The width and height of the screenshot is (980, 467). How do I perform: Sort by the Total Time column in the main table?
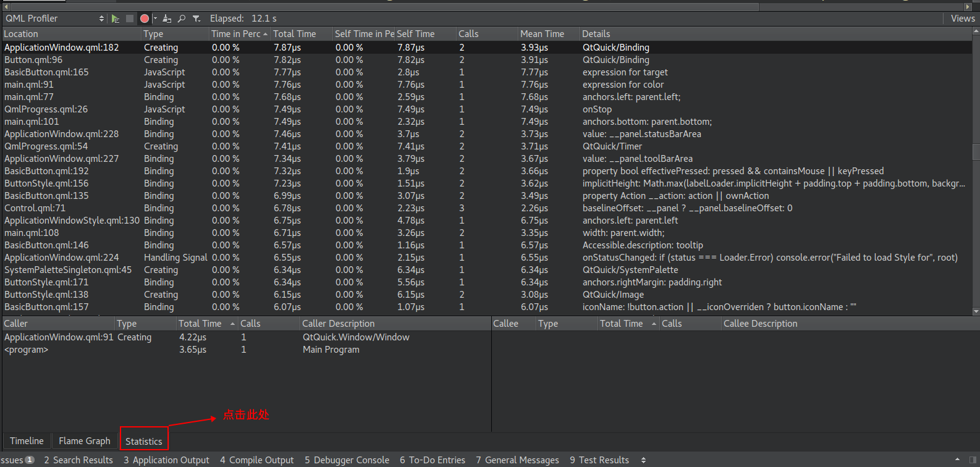[x=302, y=34]
